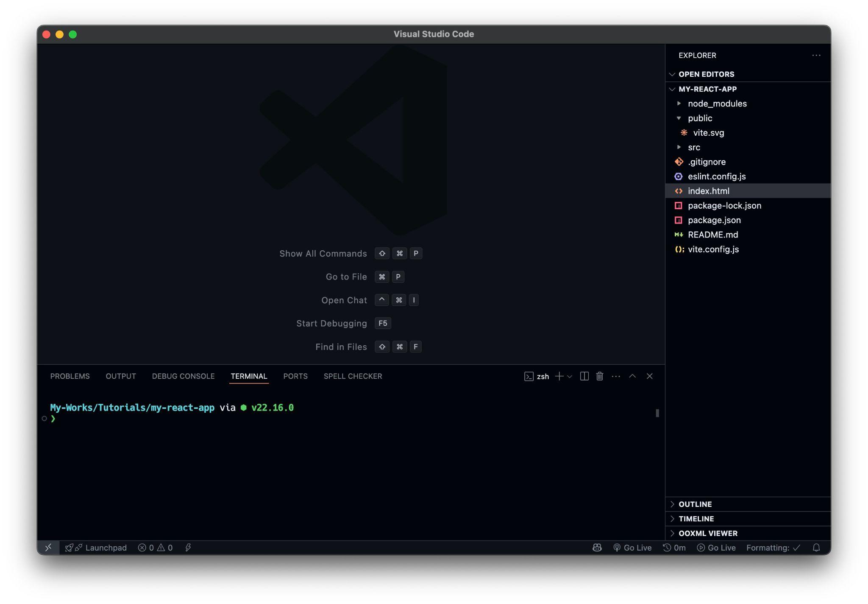This screenshot has width=868, height=604.
Task: Expand the OUTLINE section
Action: (695, 504)
